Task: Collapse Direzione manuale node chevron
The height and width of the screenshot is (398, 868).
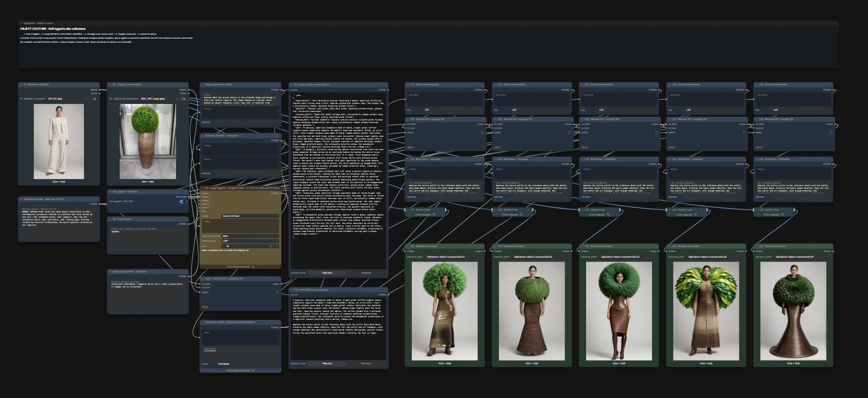Action: (x=21, y=199)
